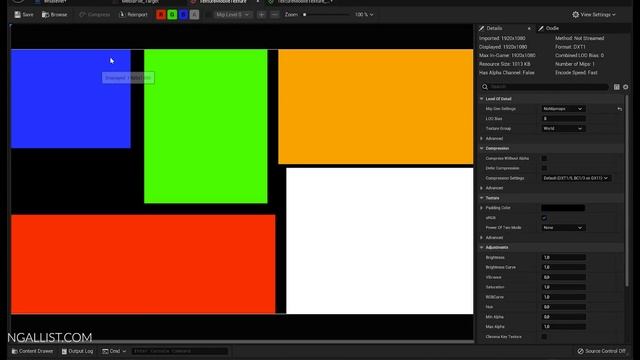The width and height of the screenshot is (640, 360).
Task: Click the Zoom slider
Action: tap(327, 15)
